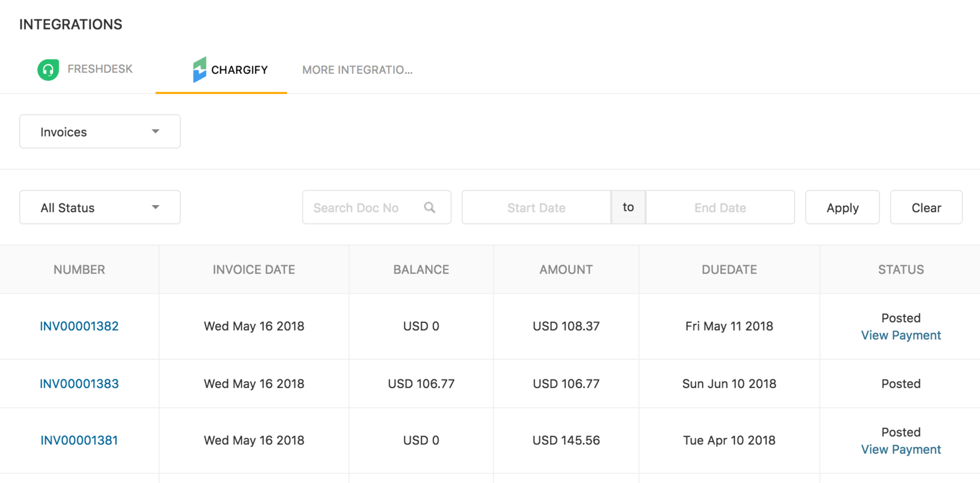Viewport: 980px width, 483px height.
Task: Open invoice INV00001382
Action: click(79, 326)
